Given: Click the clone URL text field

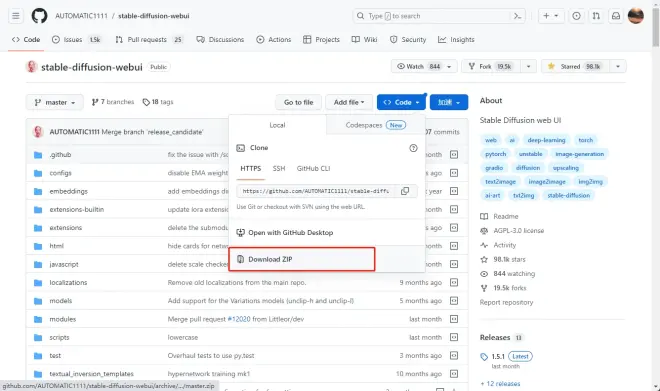Looking at the screenshot, I should [x=317, y=191].
